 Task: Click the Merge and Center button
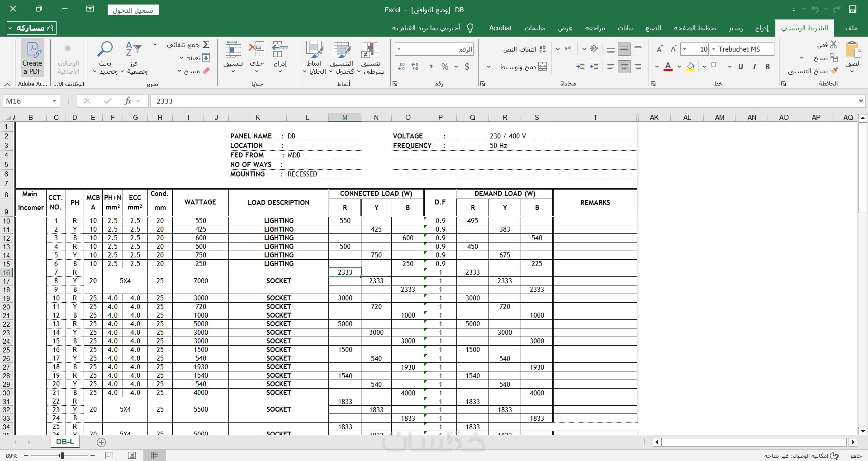click(x=524, y=67)
